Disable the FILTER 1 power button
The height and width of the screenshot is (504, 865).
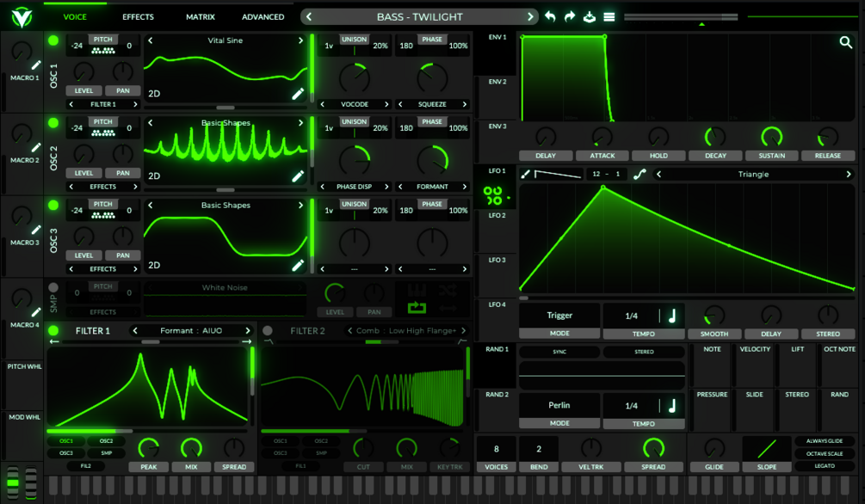point(53,330)
